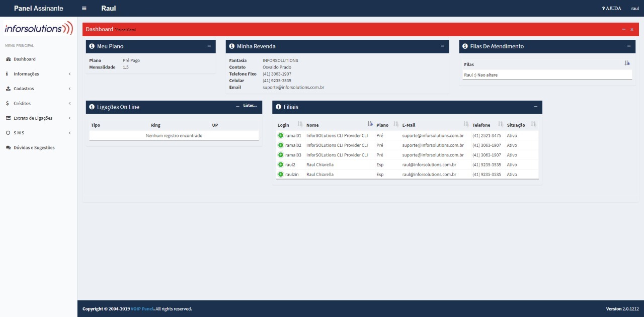Click the Informações chevron arrow
Screen dimensions: 644x317
(x=69, y=74)
